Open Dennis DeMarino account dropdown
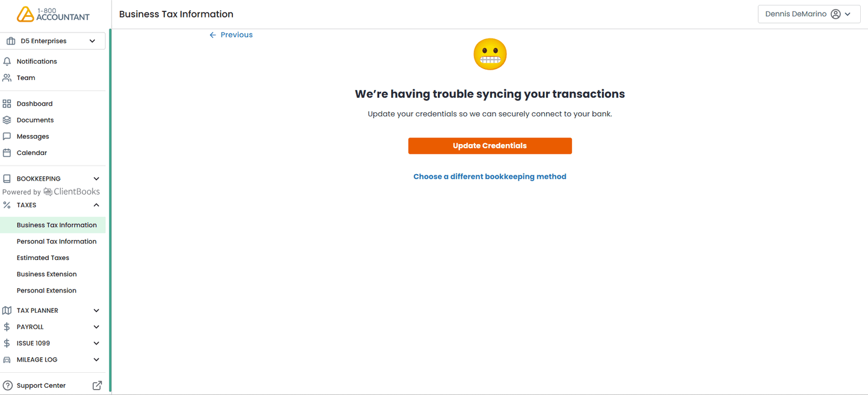 pyautogui.click(x=808, y=14)
